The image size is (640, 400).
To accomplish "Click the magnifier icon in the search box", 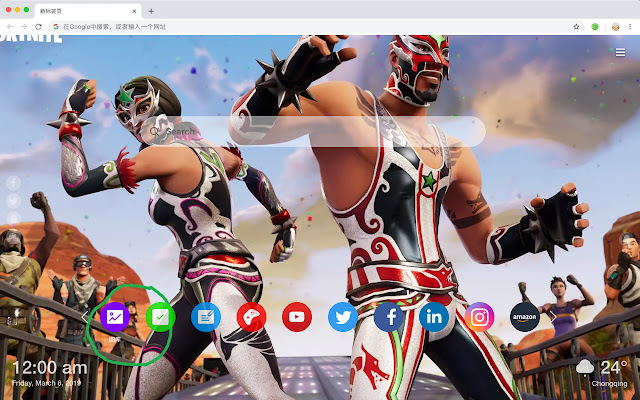I will (x=155, y=131).
